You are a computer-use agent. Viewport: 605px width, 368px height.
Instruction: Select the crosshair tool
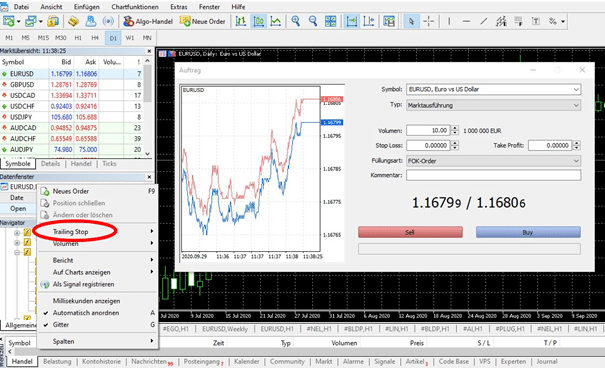pos(429,21)
